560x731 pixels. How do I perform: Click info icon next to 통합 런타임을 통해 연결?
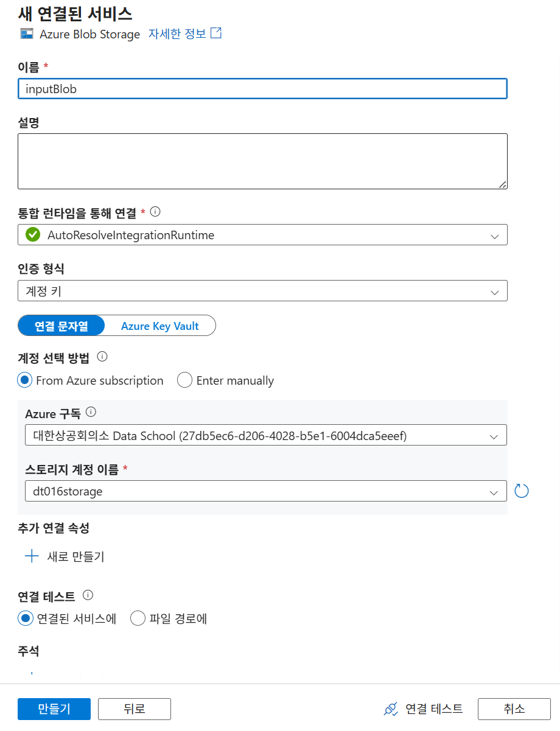coord(155,212)
